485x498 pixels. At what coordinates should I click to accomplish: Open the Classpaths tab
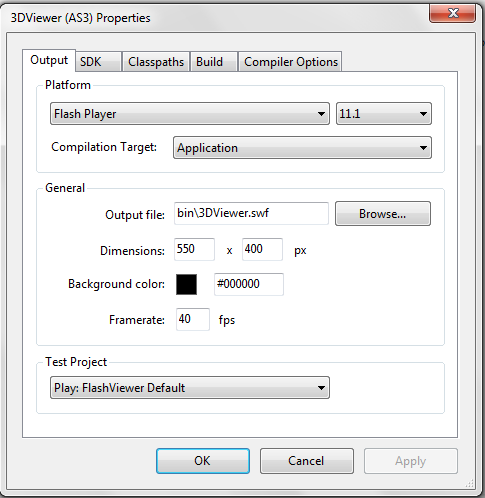click(x=156, y=62)
